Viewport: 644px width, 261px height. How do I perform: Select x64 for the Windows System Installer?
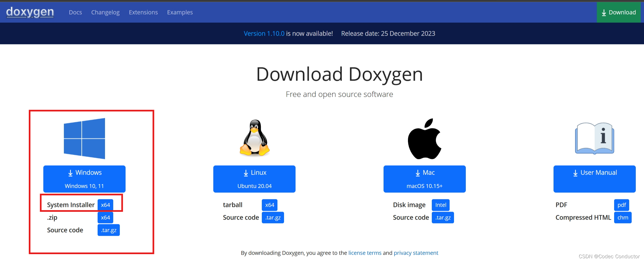pos(105,205)
